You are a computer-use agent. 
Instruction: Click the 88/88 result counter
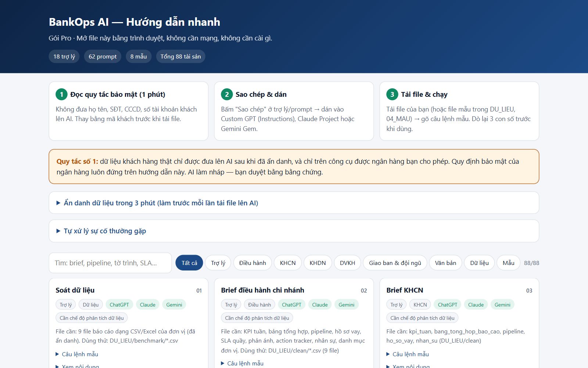coord(531,263)
